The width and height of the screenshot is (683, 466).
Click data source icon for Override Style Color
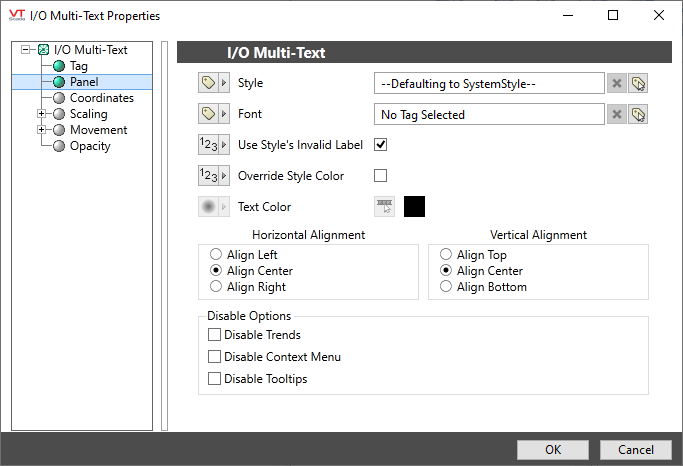click(213, 176)
